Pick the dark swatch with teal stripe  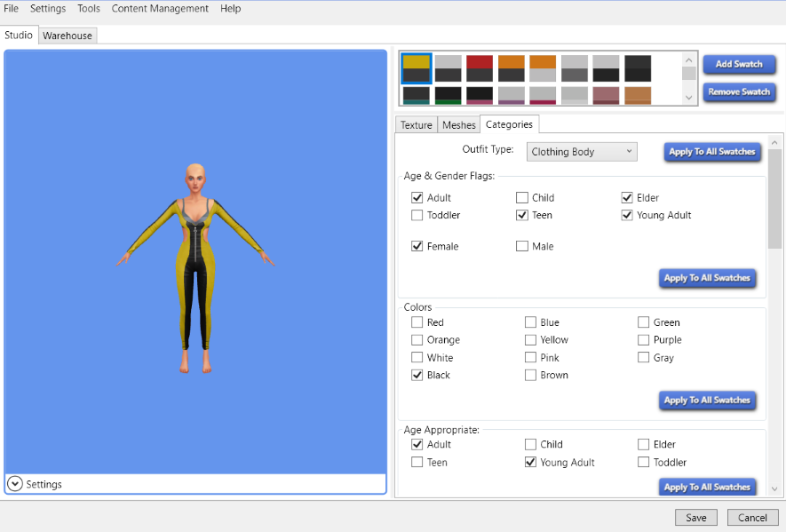416,96
